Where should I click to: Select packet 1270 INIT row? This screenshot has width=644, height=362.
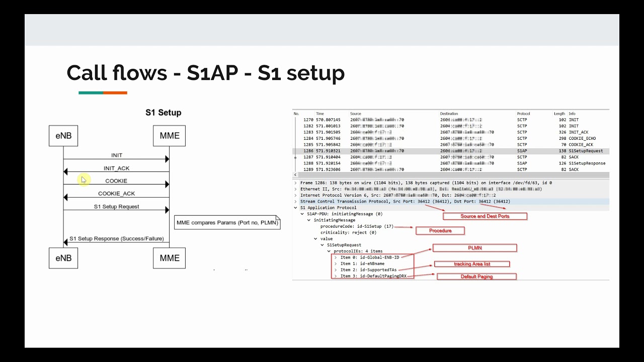click(451, 120)
